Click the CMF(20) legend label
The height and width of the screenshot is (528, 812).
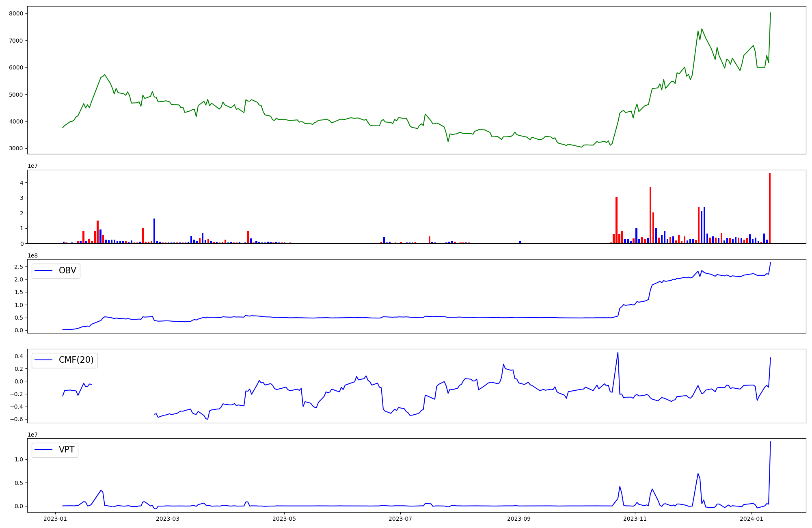click(x=76, y=360)
